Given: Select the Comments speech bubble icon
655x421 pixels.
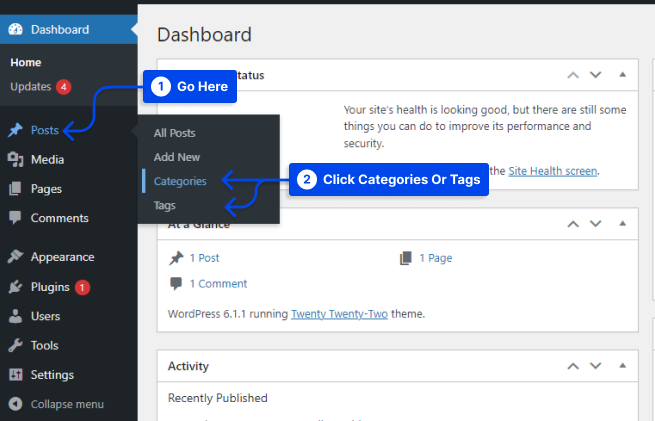Looking at the screenshot, I should pos(15,218).
